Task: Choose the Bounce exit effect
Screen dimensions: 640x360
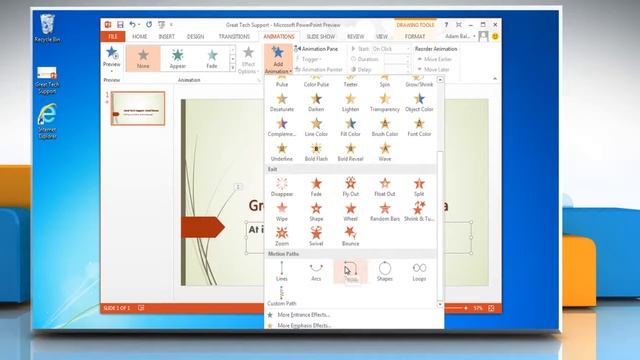Action: point(350,237)
